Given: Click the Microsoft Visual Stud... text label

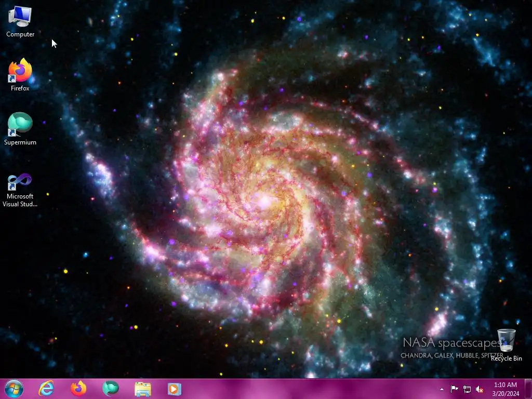Looking at the screenshot, I should pyautogui.click(x=20, y=200).
